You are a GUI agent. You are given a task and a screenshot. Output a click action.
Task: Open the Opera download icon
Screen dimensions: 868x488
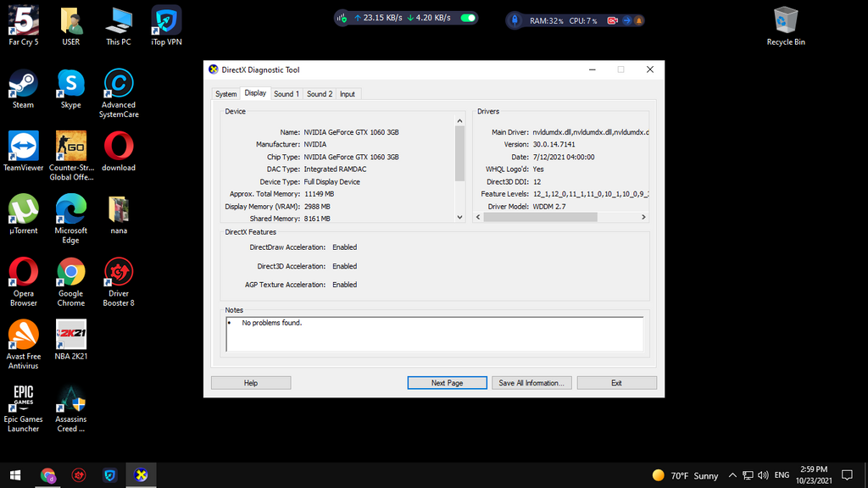click(x=119, y=152)
